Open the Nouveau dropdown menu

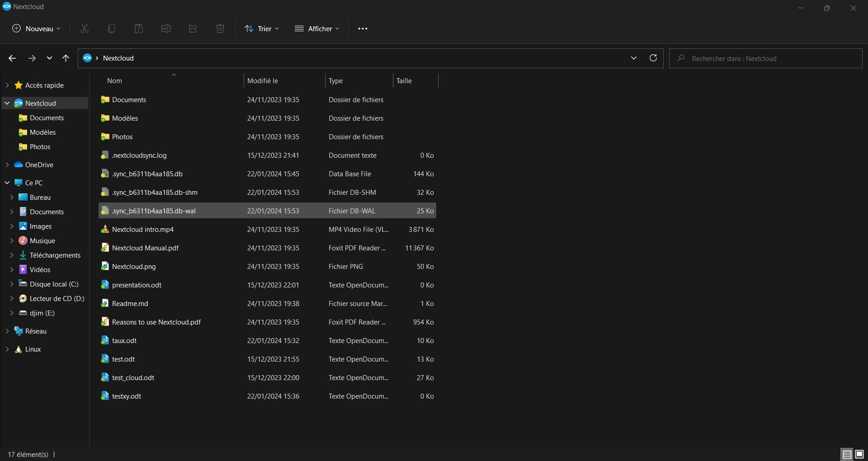point(36,28)
